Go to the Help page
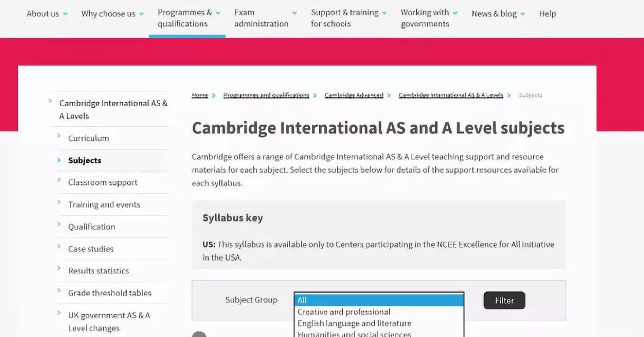The image size is (644, 337). [547, 14]
